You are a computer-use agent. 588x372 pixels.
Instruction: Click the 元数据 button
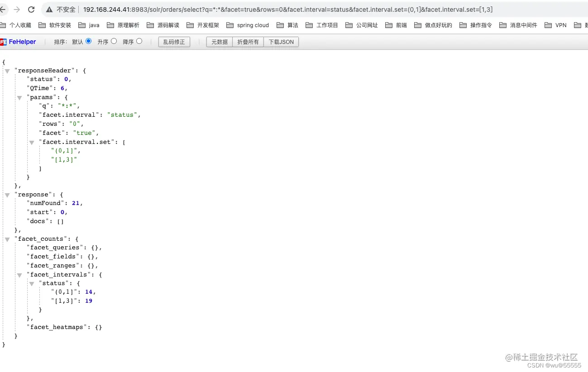coord(220,42)
